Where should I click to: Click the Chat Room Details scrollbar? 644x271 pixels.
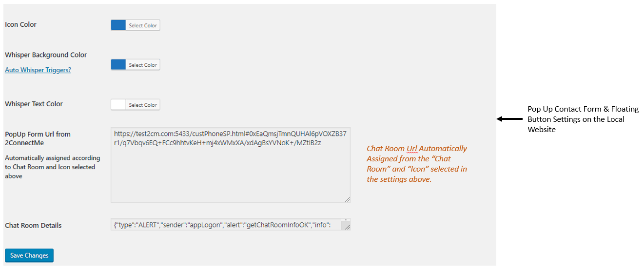(x=345, y=222)
